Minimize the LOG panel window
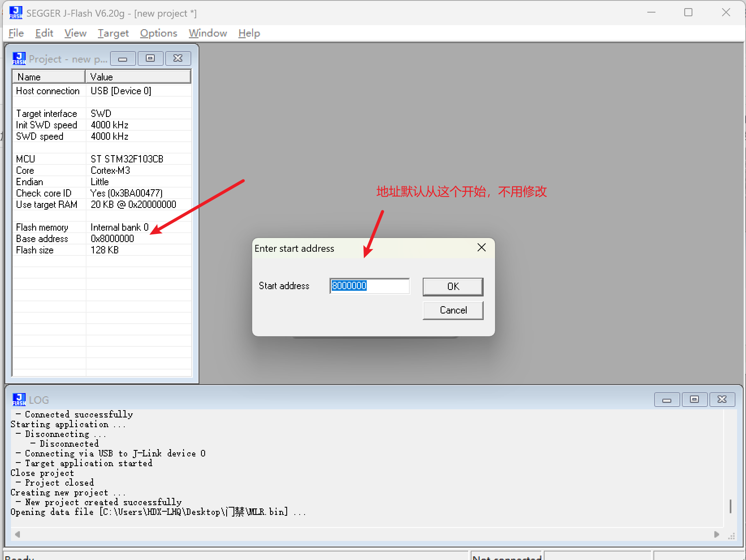The height and width of the screenshot is (560, 746). click(667, 400)
